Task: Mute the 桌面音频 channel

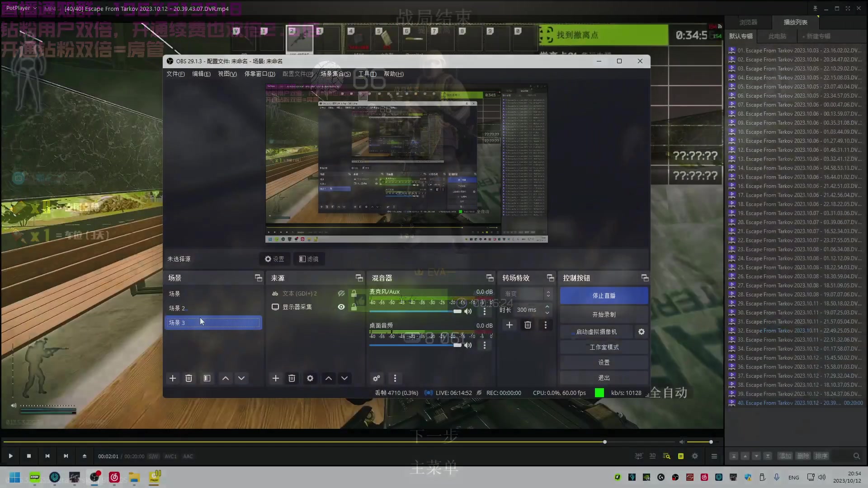Action: [468, 345]
